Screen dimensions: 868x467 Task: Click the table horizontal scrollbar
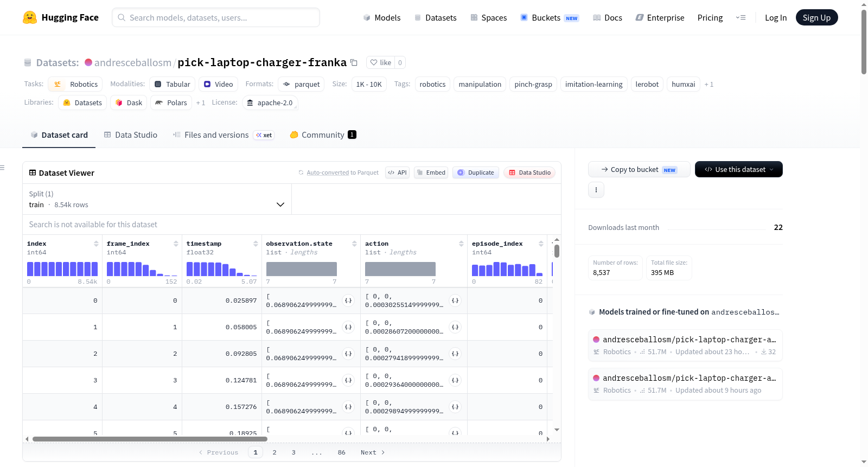150,439
